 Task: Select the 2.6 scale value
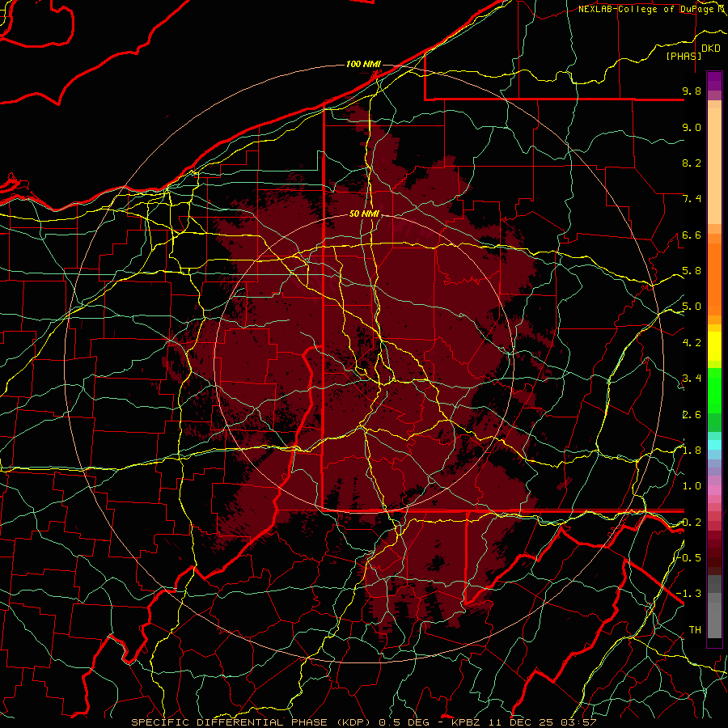coord(692,414)
